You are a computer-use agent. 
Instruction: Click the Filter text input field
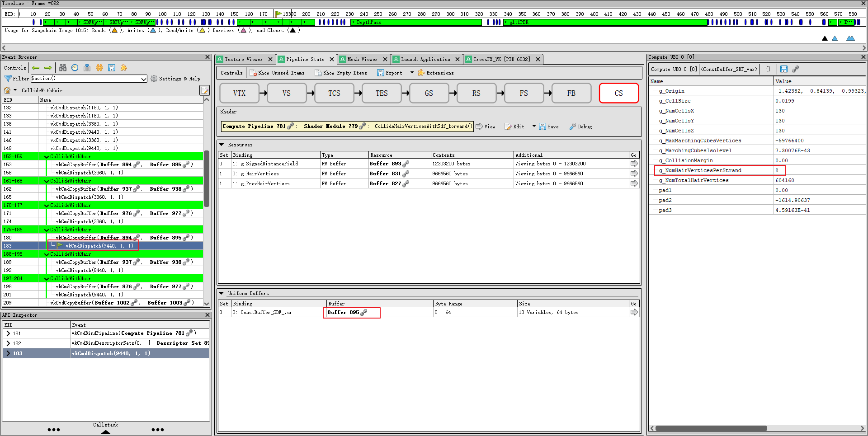tap(86, 79)
